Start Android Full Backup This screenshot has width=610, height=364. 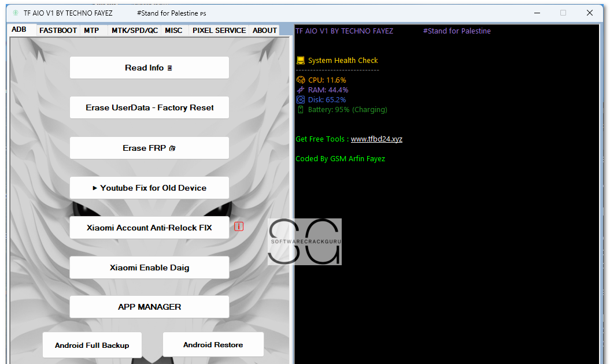92,345
